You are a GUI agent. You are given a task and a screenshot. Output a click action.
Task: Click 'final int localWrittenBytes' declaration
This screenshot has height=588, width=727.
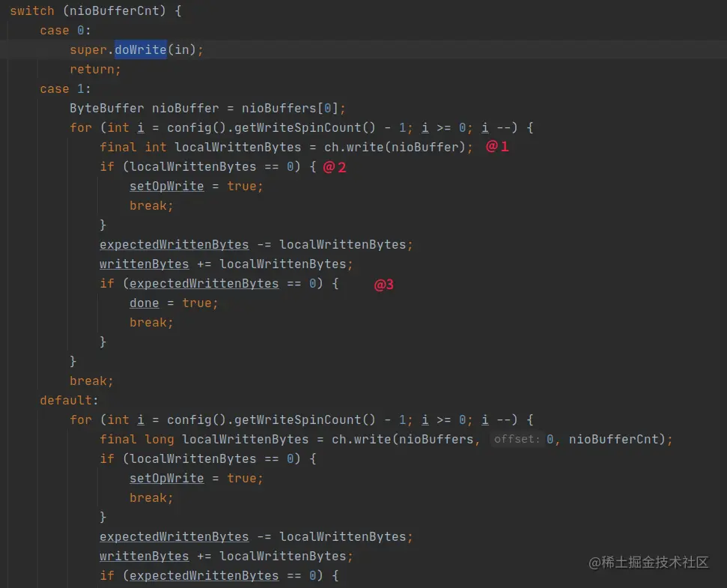pyautogui.click(x=201, y=147)
